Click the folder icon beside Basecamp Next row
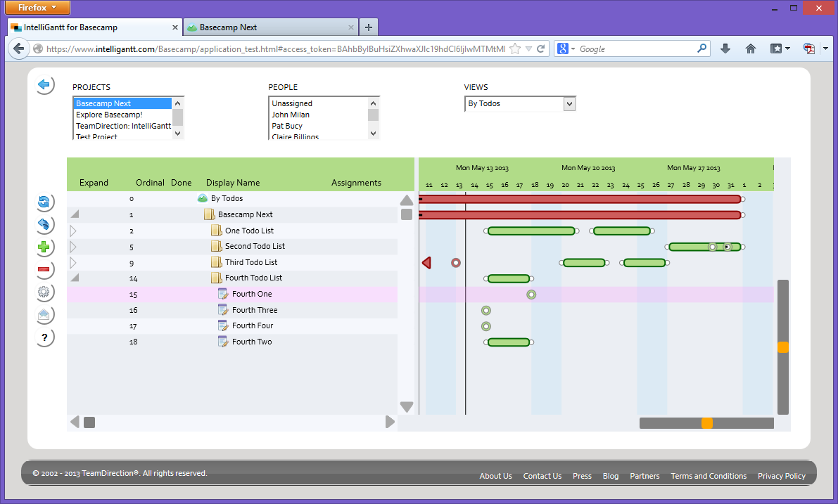Screen dimensions: 838x504 point(209,214)
